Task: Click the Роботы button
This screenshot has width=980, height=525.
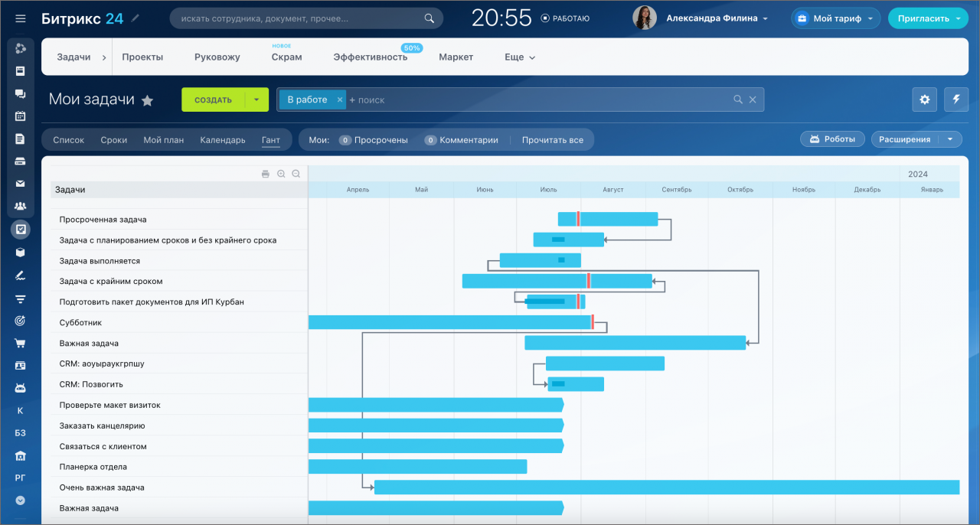Action: click(x=832, y=139)
